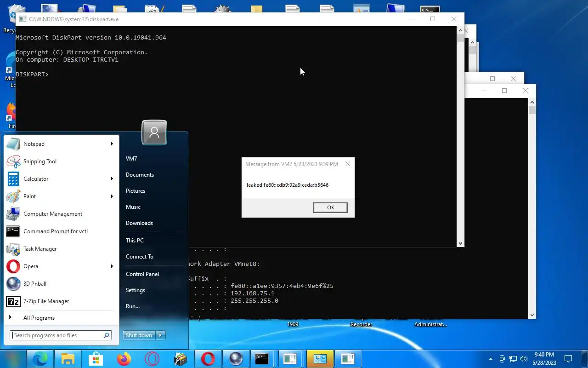The width and height of the screenshot is (588, 368).
Task: Open Pictures from Start menu
Action: tap(136, 191)
